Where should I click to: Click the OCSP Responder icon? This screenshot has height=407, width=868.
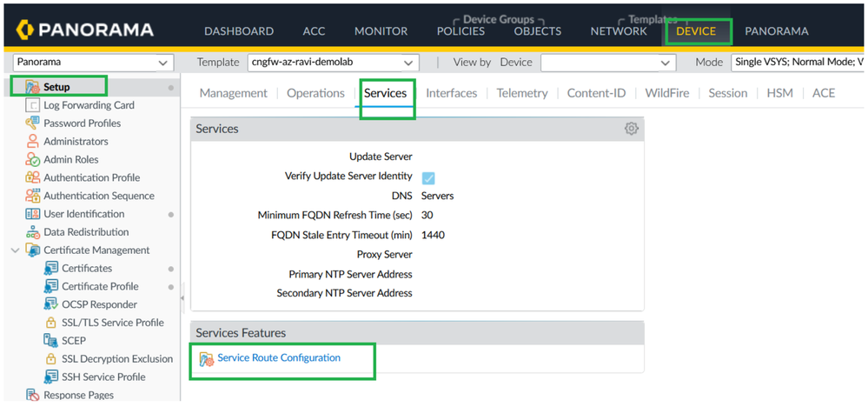pyautogui.click(x=50, y=304)
